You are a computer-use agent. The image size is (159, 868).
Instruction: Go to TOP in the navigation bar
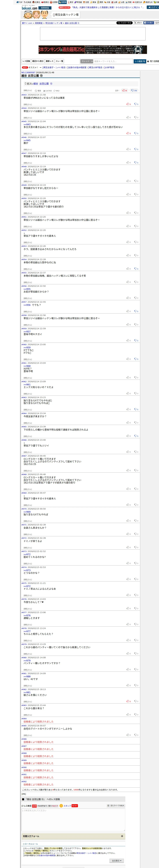click(x=20, y=2)
